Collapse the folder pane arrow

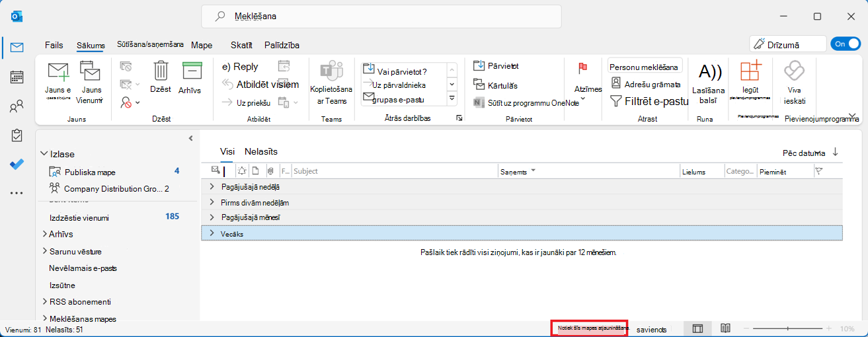point(191,138)
